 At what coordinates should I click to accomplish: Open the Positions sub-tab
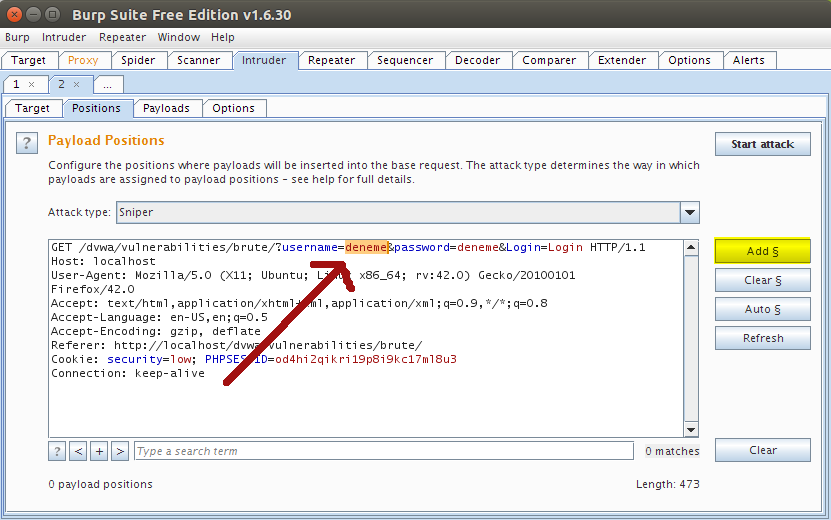click(96, 108)
